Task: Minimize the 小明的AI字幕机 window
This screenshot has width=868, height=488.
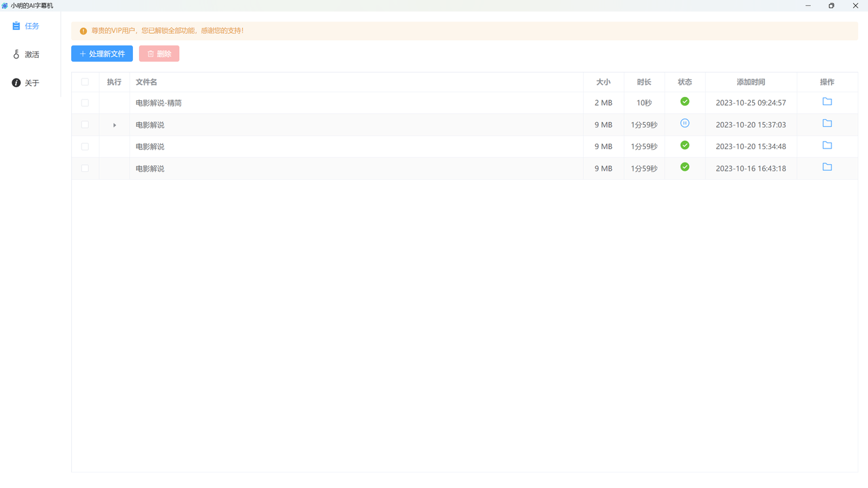Action: (808, 5)
